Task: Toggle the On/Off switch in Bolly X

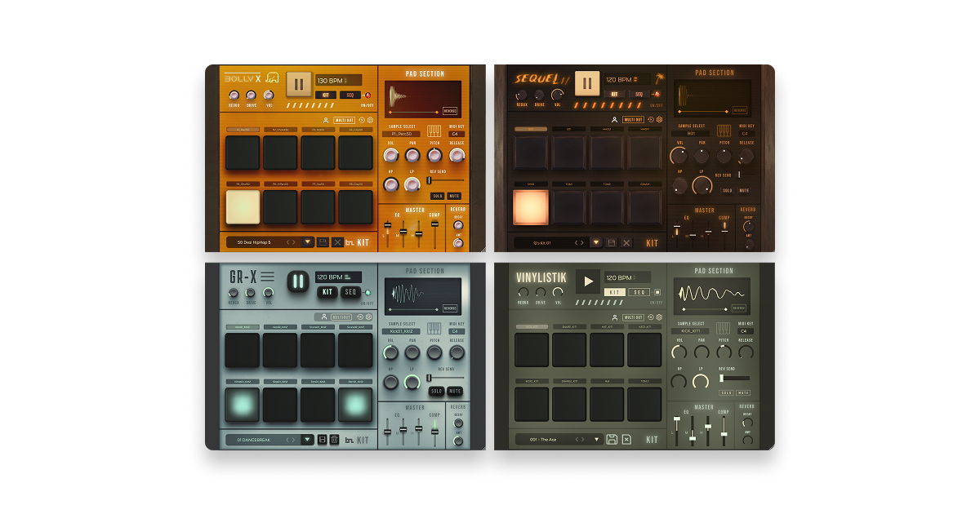Action: coord(367,95)
